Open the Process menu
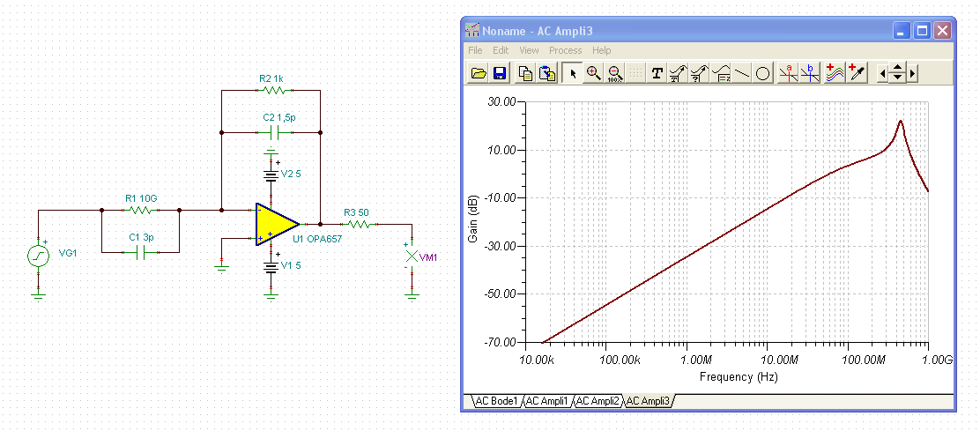 pos(566,50)
